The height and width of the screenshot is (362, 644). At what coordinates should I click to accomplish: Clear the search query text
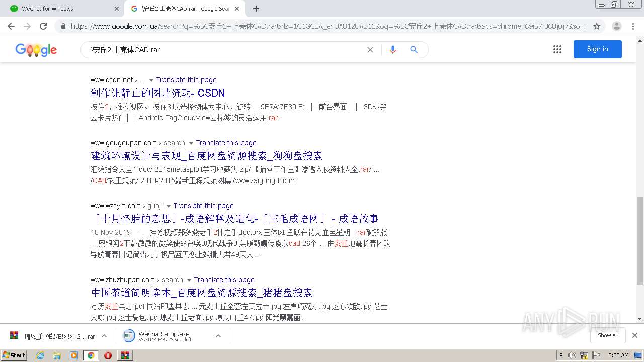370,50
